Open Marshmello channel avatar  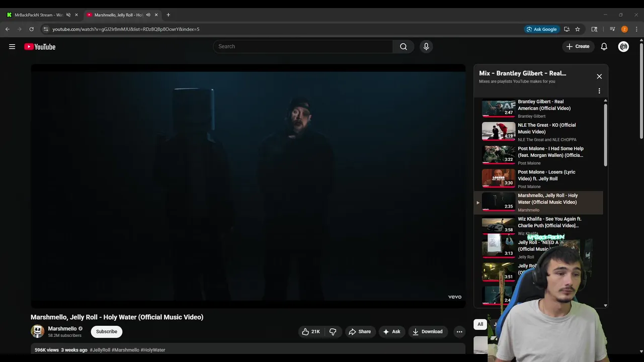pos(38,331)
